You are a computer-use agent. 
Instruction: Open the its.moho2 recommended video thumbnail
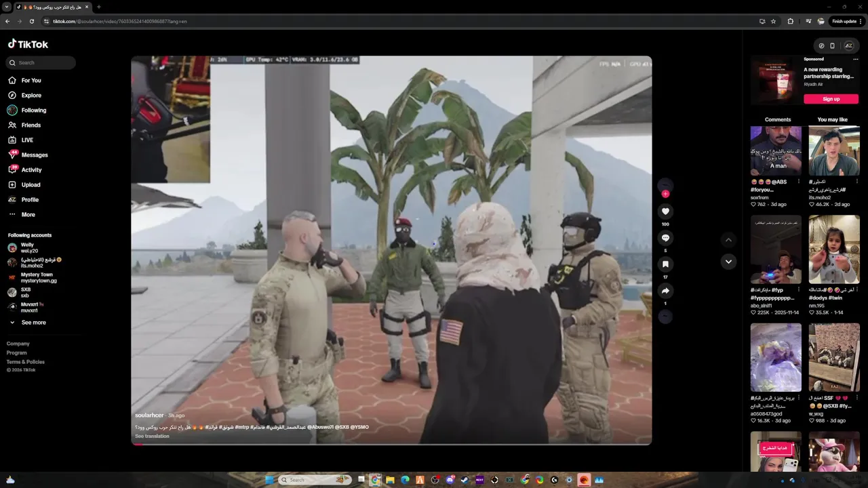click(x=834, y=150)
